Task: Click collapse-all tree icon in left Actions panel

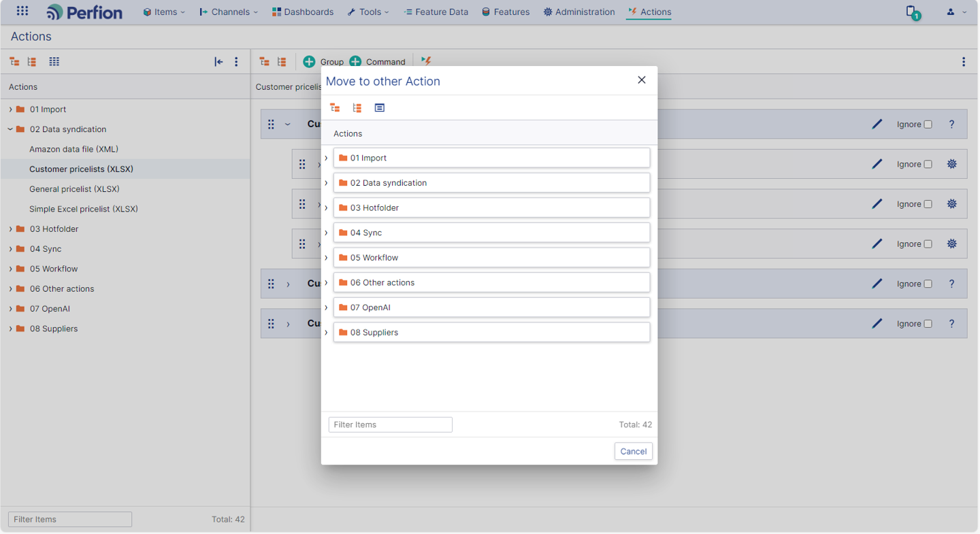Action: [14, 61]
